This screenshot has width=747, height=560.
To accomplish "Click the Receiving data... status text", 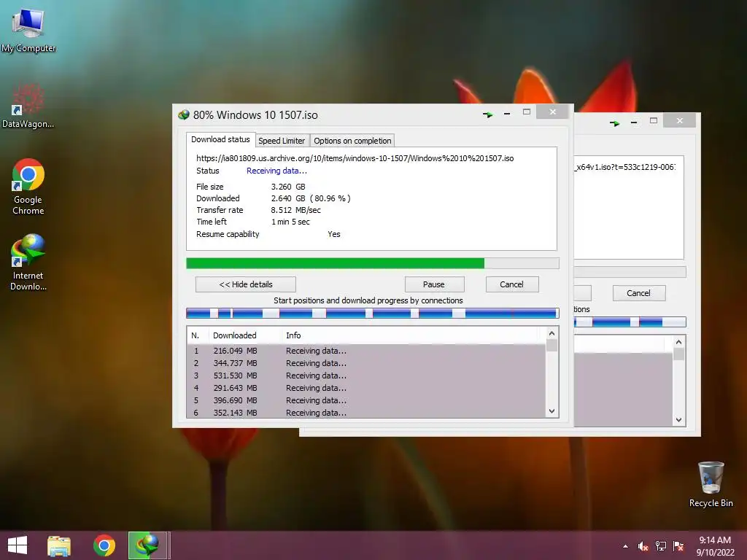I will tap(276, 171).
